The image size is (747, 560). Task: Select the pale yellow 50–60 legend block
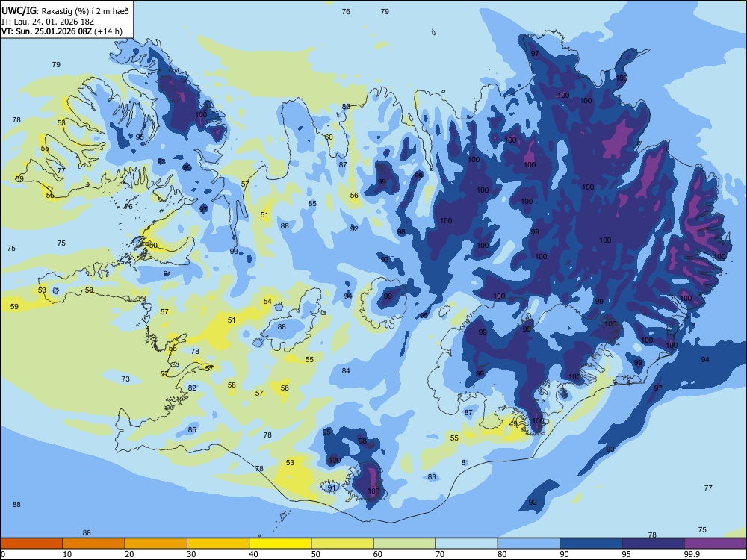(342, 544)
